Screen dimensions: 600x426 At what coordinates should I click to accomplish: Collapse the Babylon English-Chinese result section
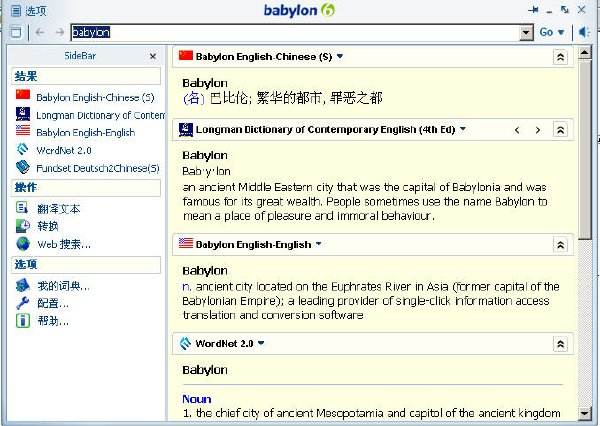[560, 57]
